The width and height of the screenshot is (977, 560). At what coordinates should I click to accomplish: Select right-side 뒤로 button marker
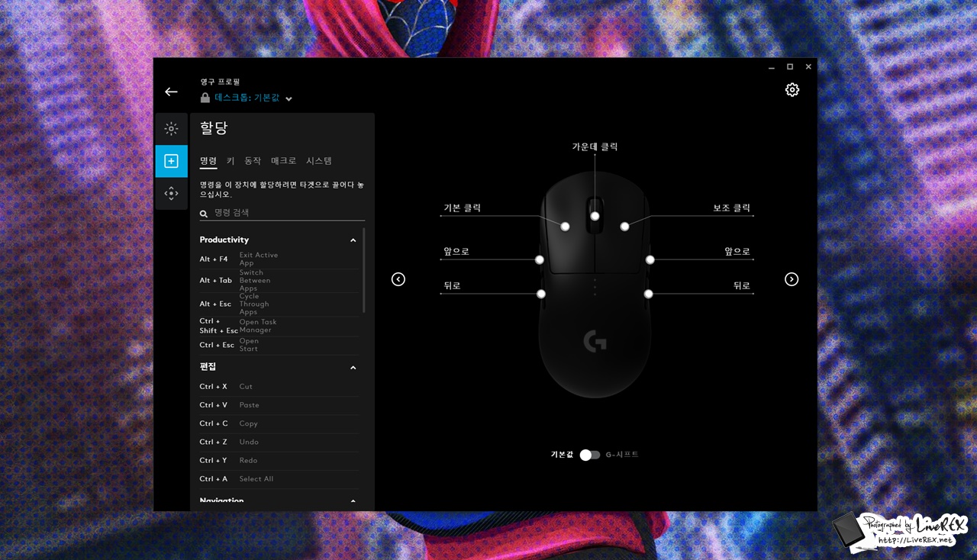648,294
